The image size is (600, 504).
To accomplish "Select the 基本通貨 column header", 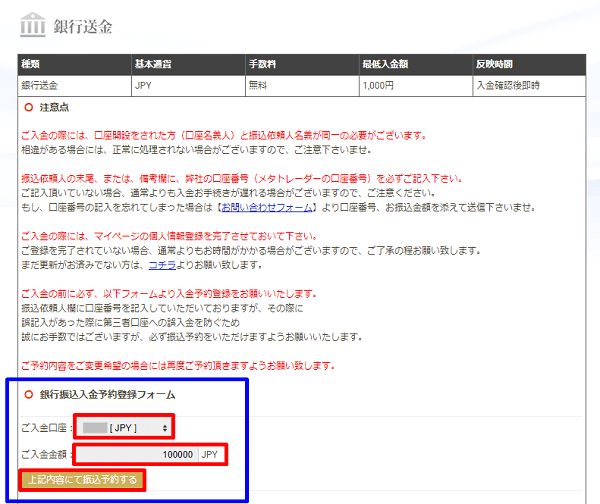I will [x=188, y=64].
